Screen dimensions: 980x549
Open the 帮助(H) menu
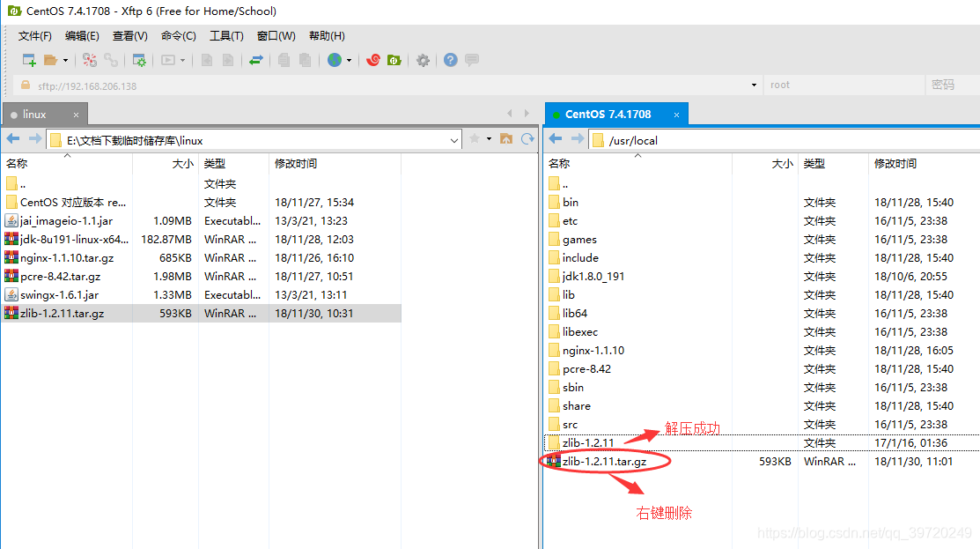tap(327, 35)
